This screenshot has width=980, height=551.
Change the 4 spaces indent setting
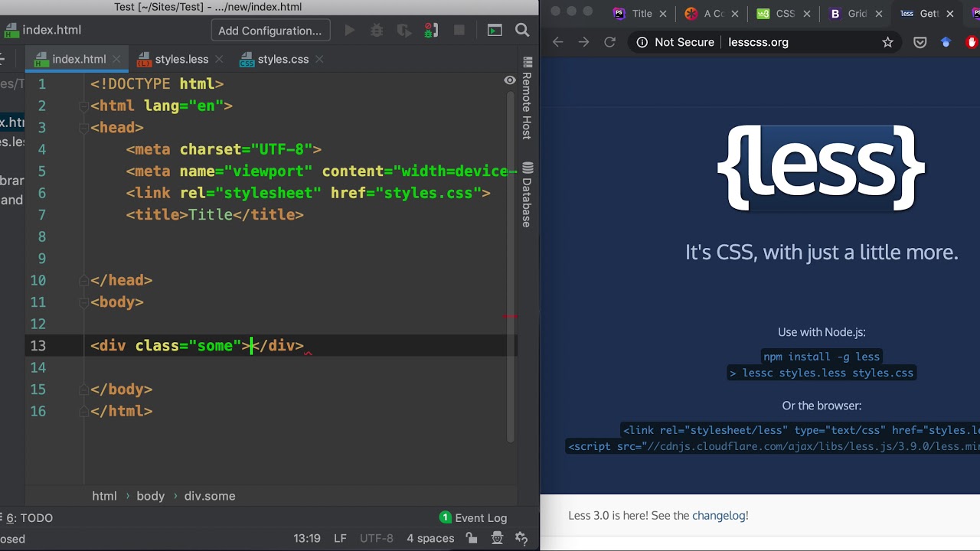point(430,539)
